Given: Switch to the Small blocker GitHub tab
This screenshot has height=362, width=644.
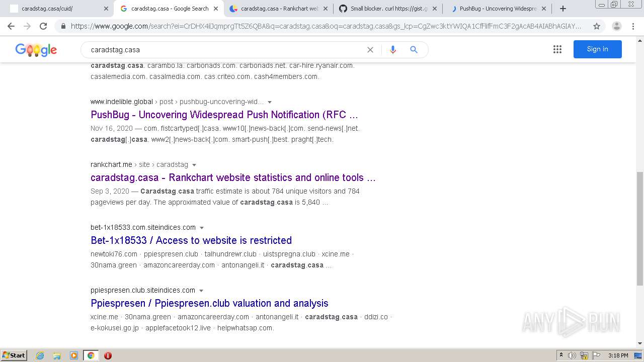Looking at the screenshot, I should point(388,9).
